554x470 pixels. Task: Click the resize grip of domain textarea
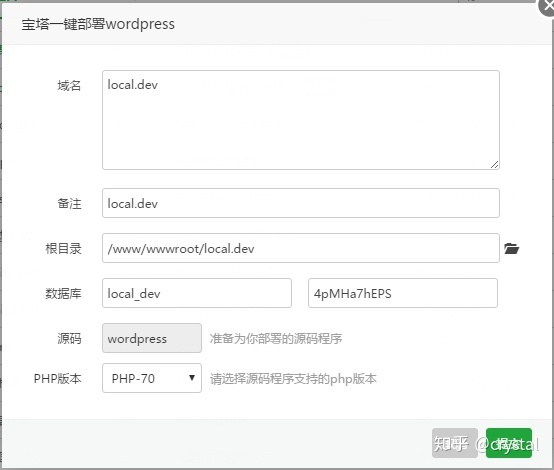coord(495,165)
